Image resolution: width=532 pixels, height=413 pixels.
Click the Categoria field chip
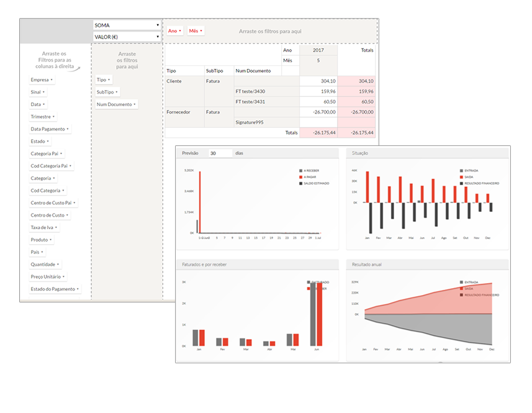43,178
